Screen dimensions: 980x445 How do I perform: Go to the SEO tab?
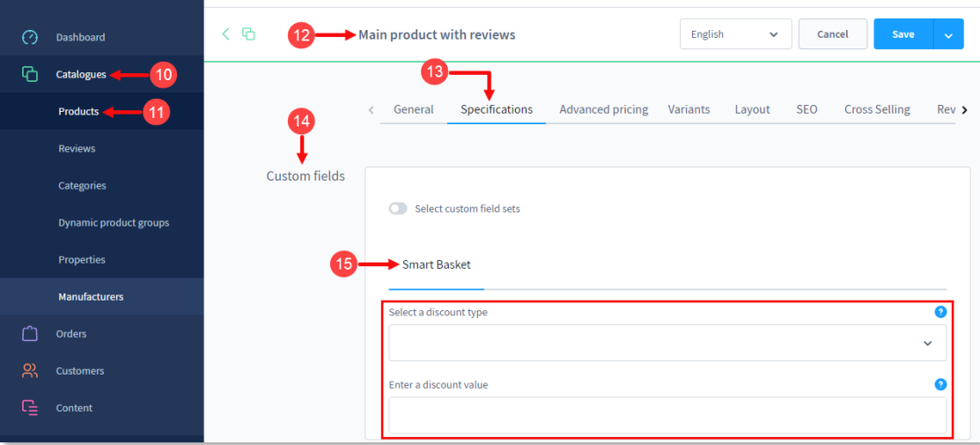[807, 109]
